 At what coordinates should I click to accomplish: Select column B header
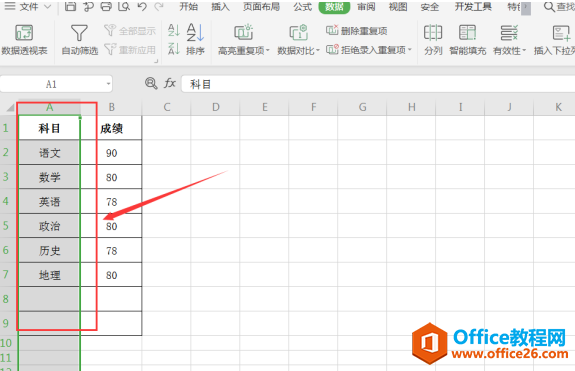pyautogui.click(x=111, y=107)
